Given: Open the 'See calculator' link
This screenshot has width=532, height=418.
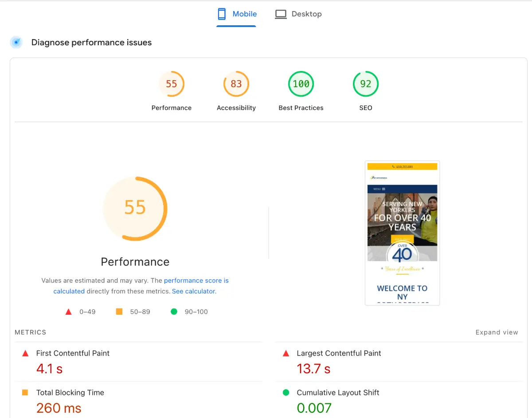Looking at the screenshot, I should point(193,291).
